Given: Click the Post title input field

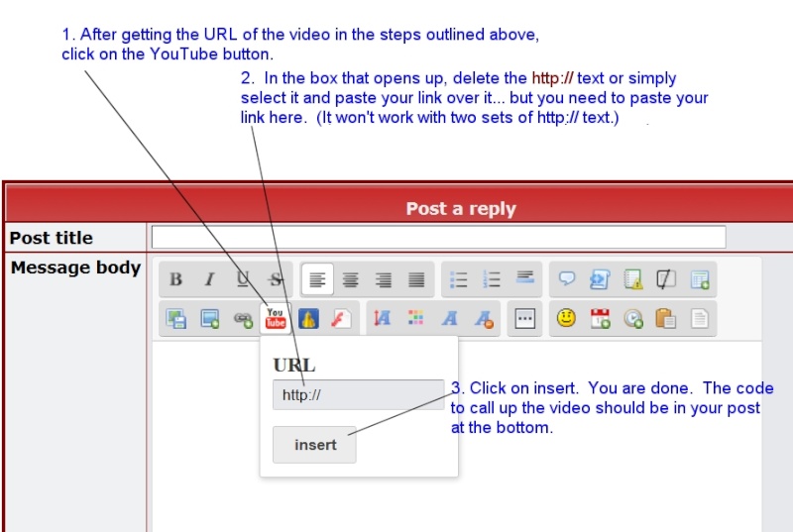Looking at the screenshot, I should click(438, 237).
